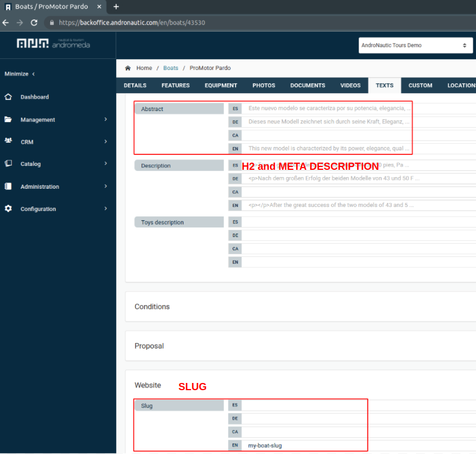
Task: Click the Description label
Action: 179,165
